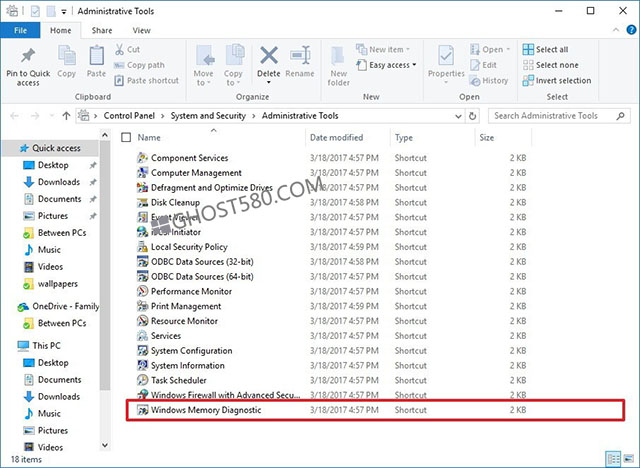Screen dimensions: 640x468
Task: Click the Copy ribbon icon
Action: tap(67, 55)
